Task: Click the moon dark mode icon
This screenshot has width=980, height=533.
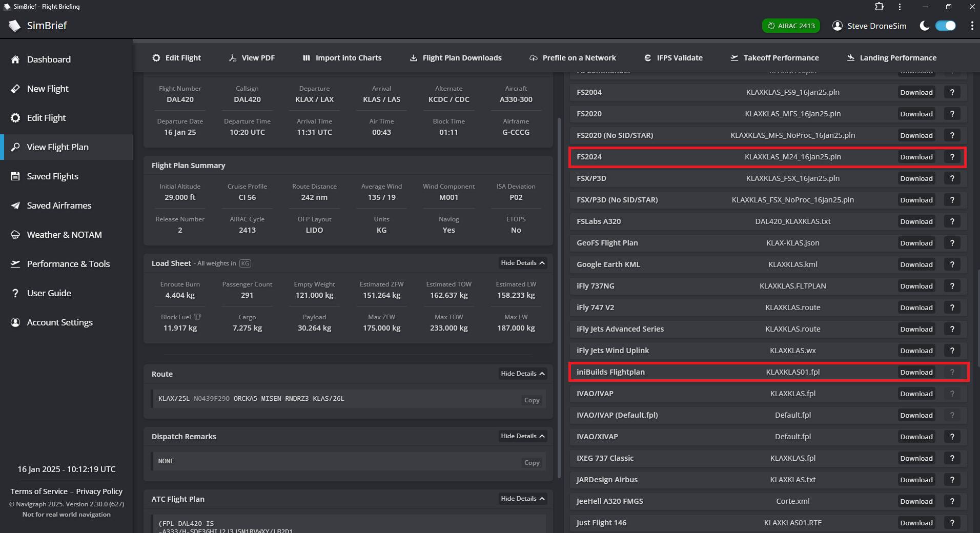Action: [x=924, y=26]
